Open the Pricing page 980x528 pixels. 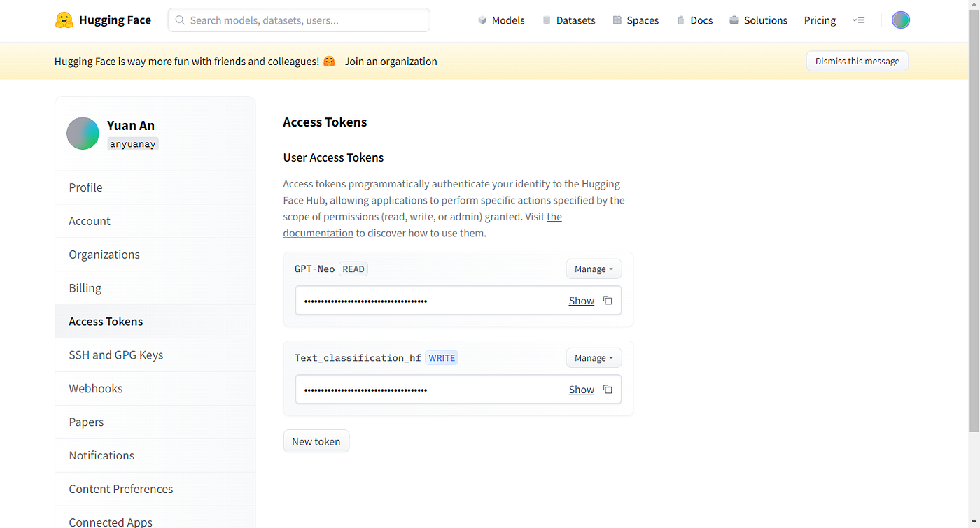(x=820, y=20)
